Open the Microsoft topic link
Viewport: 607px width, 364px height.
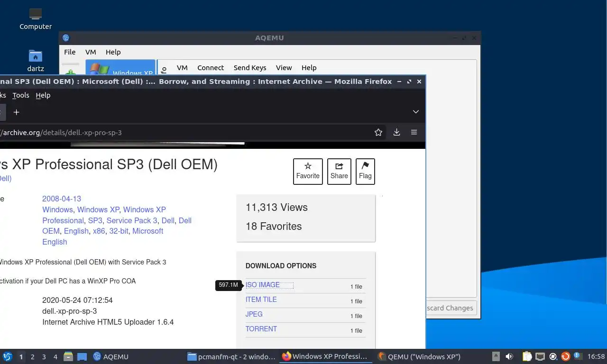tap(147, 231)
